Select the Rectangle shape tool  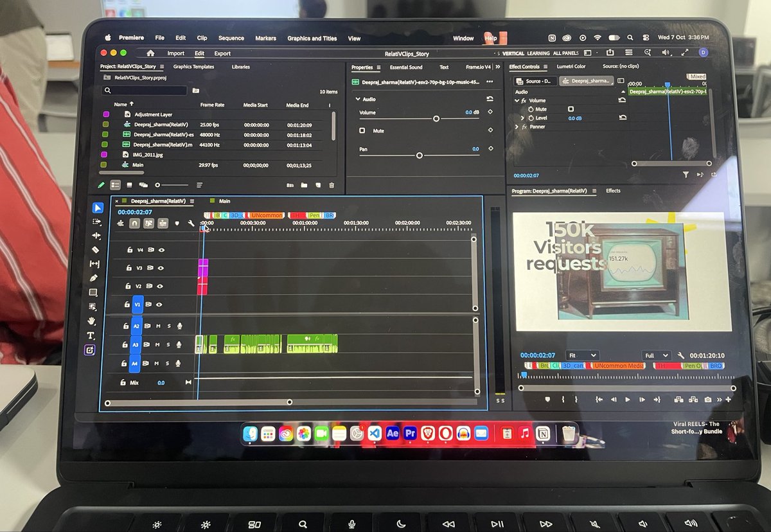click(93, 292)
